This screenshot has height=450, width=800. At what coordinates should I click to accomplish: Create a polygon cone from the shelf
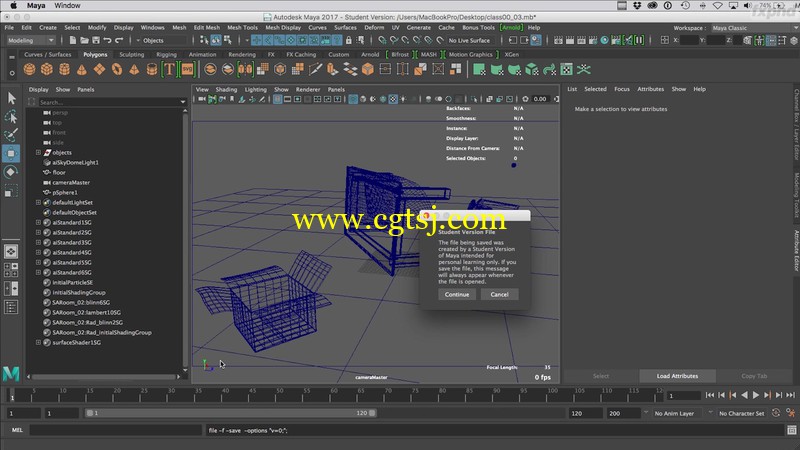(x=82, y=69)
